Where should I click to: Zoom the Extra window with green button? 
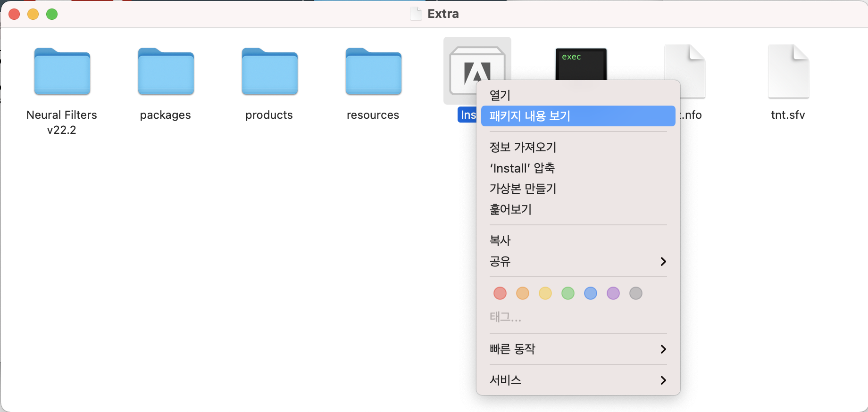[x=52, y=14]
